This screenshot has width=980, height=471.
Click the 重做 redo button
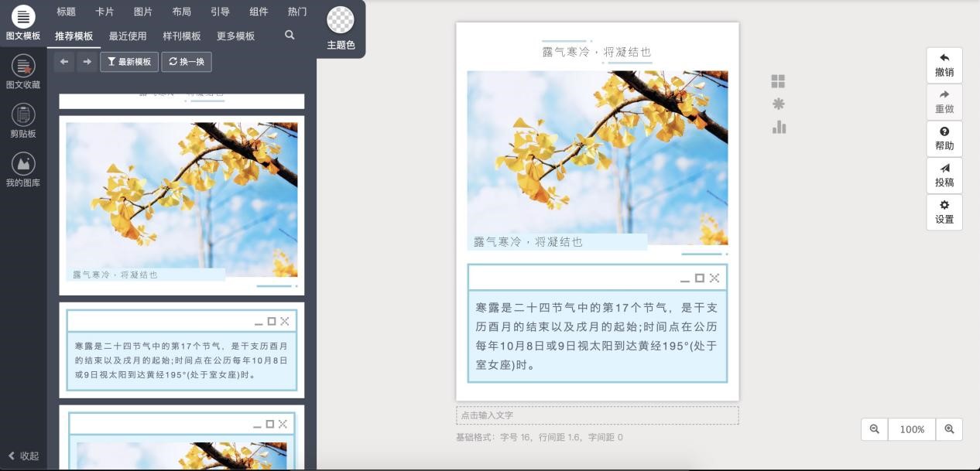click(944, 102)
